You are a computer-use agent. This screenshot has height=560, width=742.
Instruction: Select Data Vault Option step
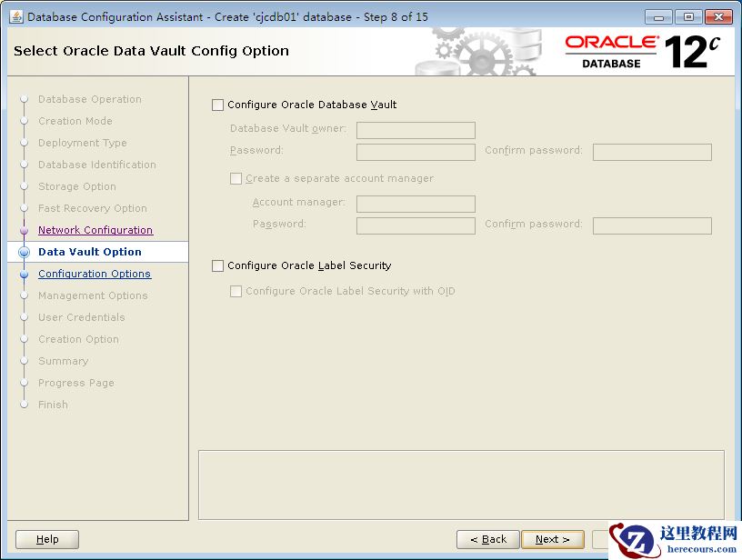tap(90, 252)
